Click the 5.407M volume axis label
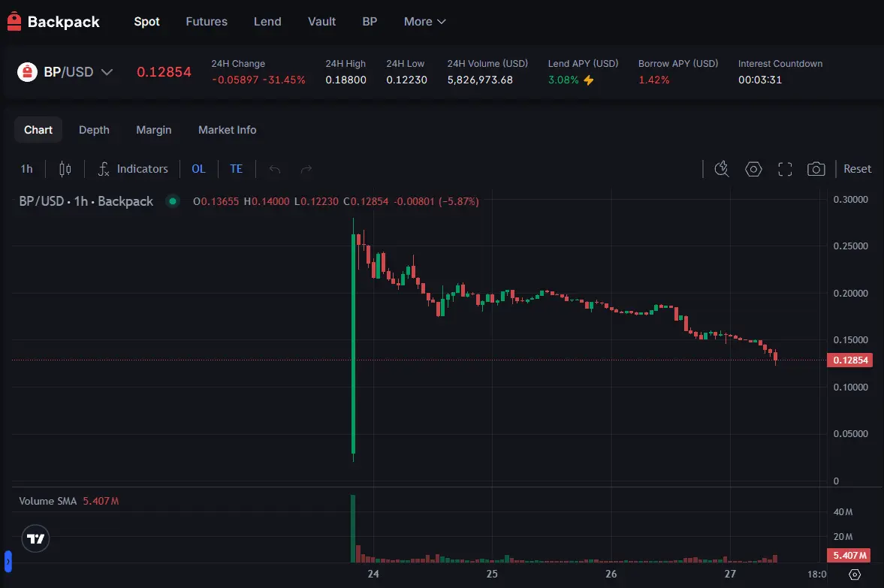 pyautogui.click(x=849, y=555)
